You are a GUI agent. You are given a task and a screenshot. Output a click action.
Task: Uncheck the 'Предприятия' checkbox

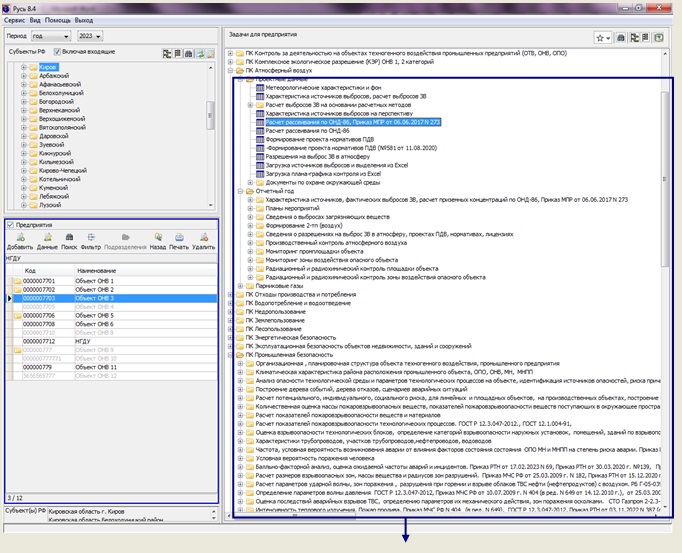(x=9, y=225)
